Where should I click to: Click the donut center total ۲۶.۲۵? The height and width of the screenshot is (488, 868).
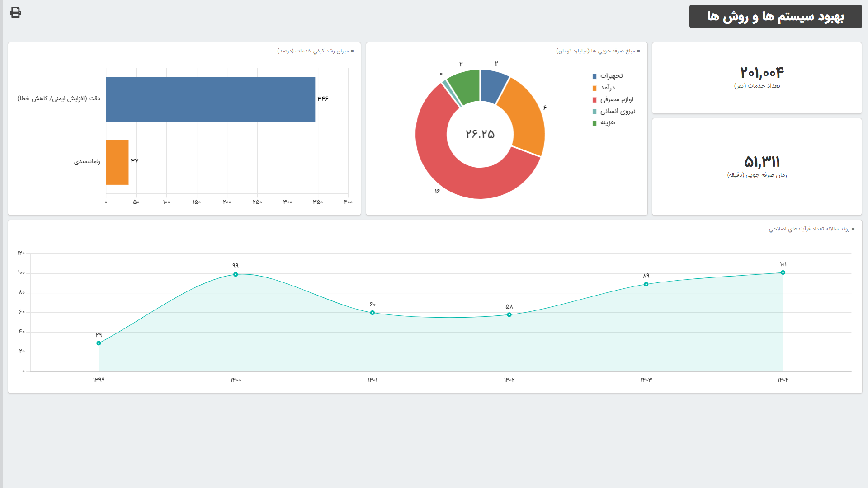coord(480,134)
